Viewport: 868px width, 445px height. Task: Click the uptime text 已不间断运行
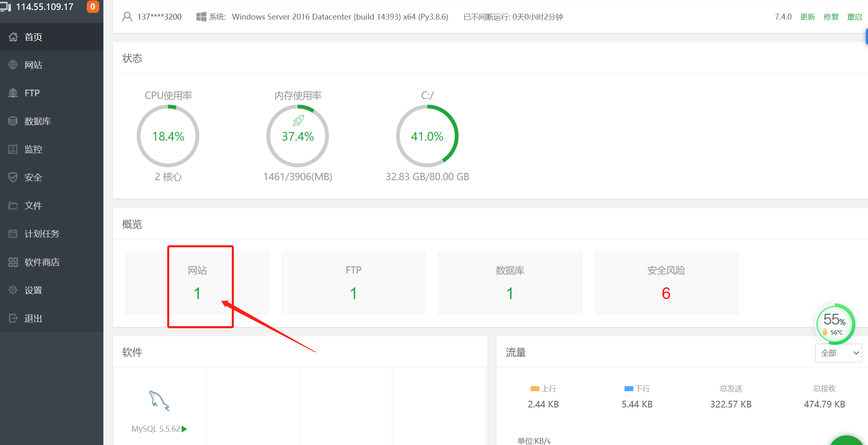point(513,17)
